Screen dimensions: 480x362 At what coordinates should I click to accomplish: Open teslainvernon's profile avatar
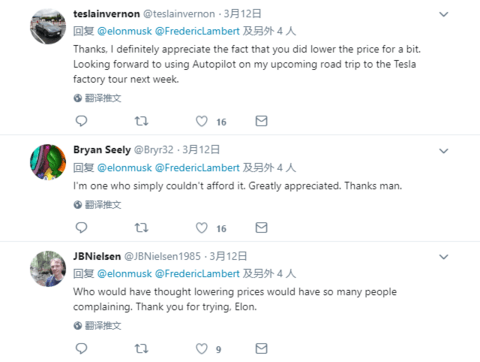pyautogui.click(x=48, y=26)
